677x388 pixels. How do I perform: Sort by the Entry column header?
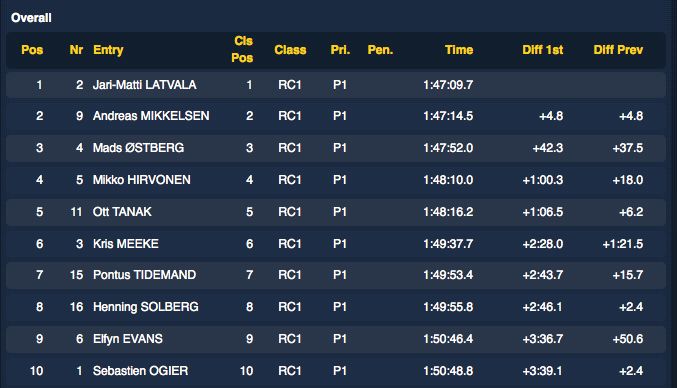(108, 50)
